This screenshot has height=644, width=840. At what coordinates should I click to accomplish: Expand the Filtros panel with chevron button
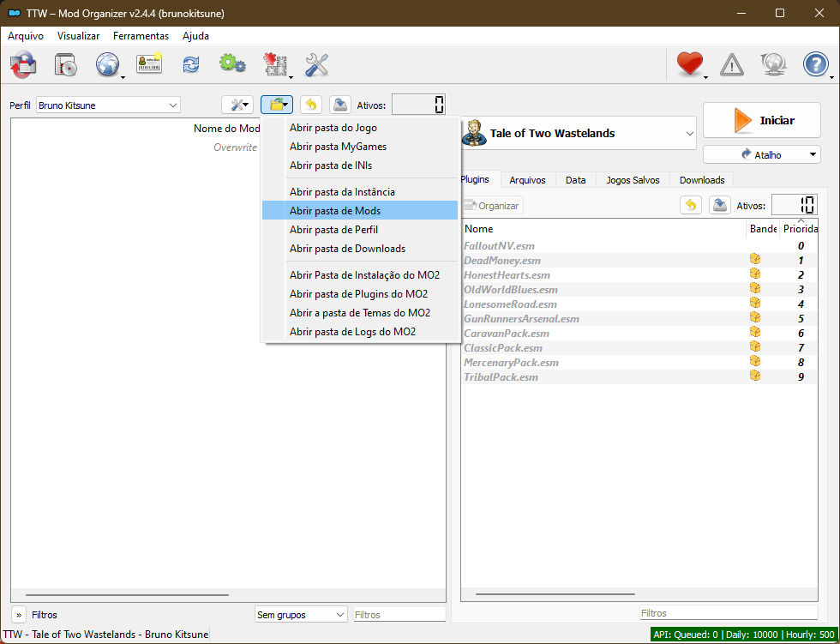coord(19,615)
